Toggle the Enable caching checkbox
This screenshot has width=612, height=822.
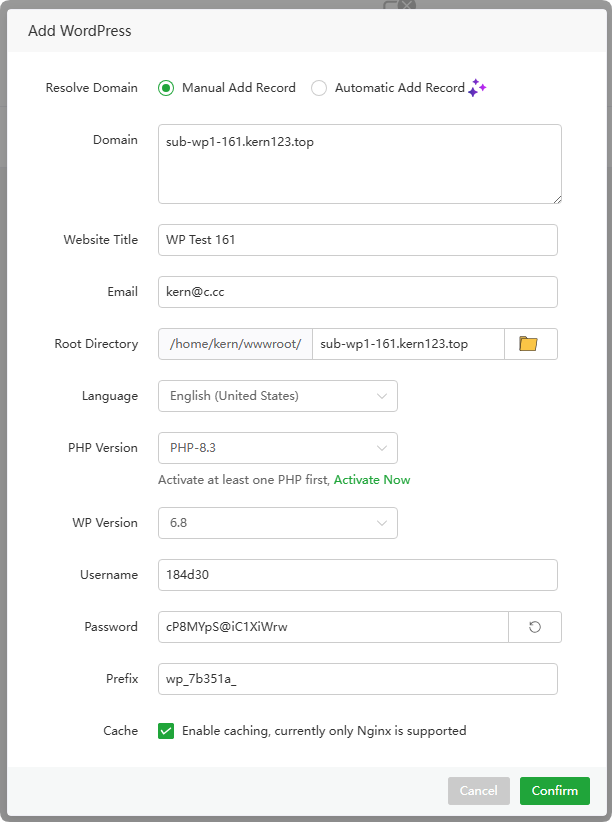coord(166,731)
